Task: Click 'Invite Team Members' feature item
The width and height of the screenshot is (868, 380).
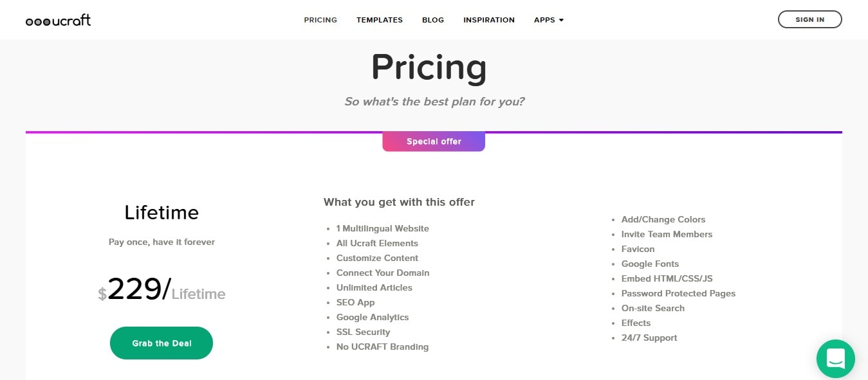Action: [667, 234]
